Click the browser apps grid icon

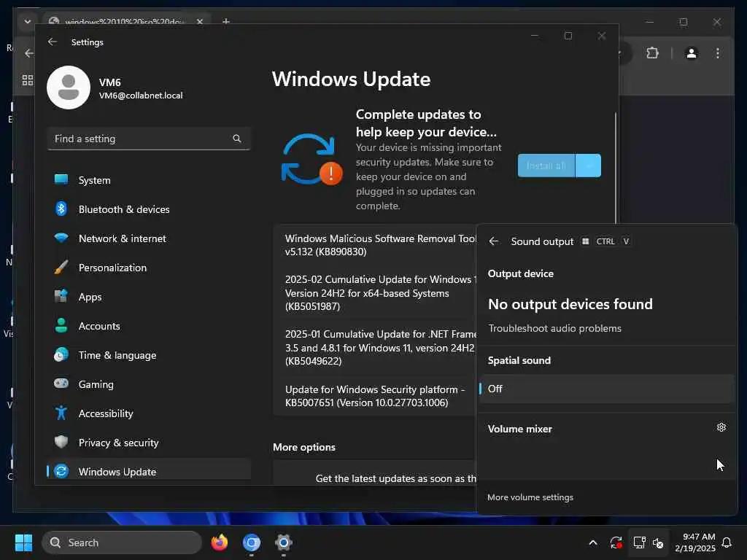[x=27, y=80]
